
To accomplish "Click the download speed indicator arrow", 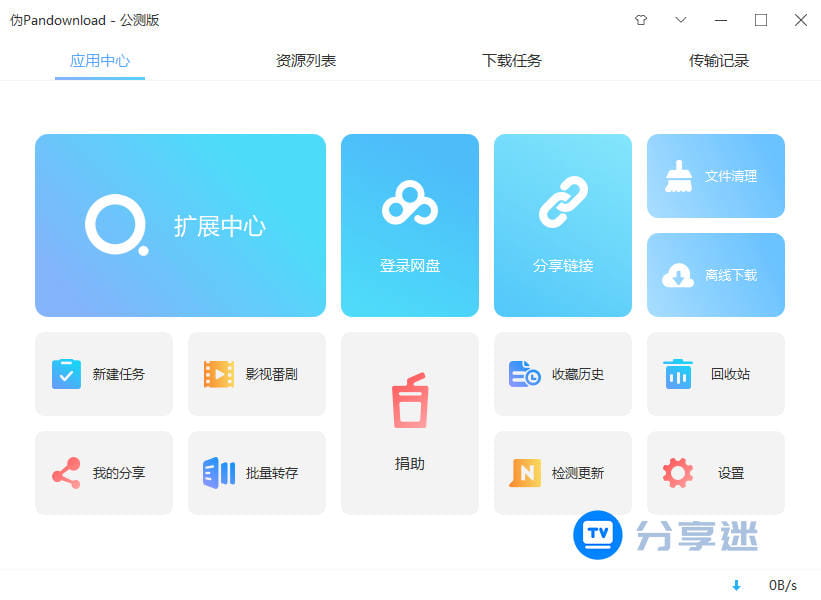I will 737,585.
